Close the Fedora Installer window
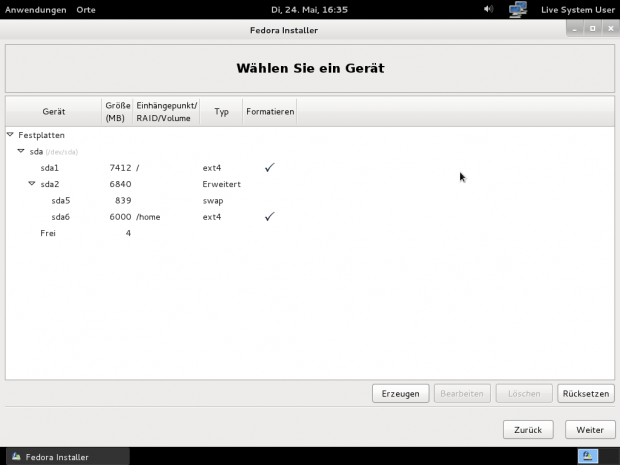Image resolution: width=620 pixels, height=465 pixels. pos(611,28)
